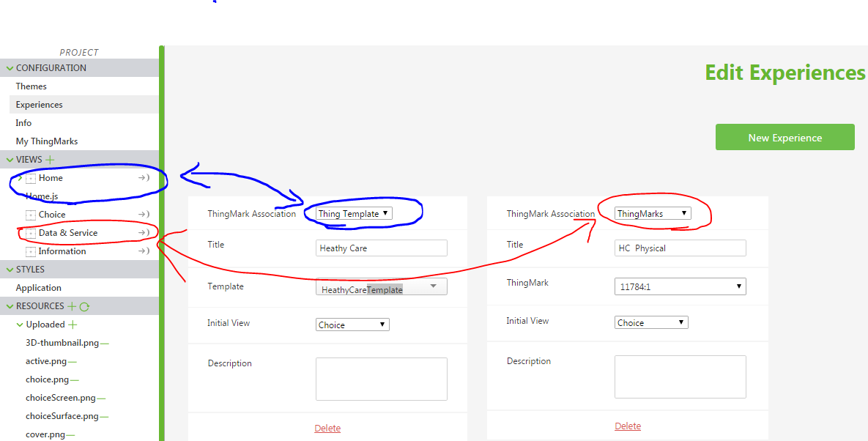Select the Choice view in the tree

coord(52,214)
